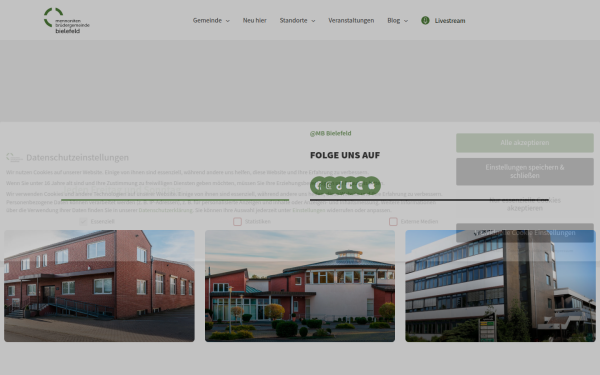Open the office tower building photo
Image resolution: width=600 pixels, height=375 pixels.
pos(501,286)
